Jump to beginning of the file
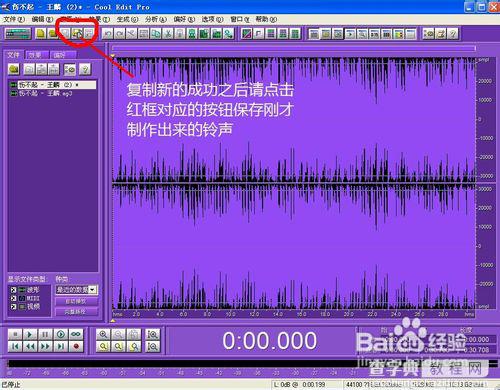500x390 pixels. [15, 346]
